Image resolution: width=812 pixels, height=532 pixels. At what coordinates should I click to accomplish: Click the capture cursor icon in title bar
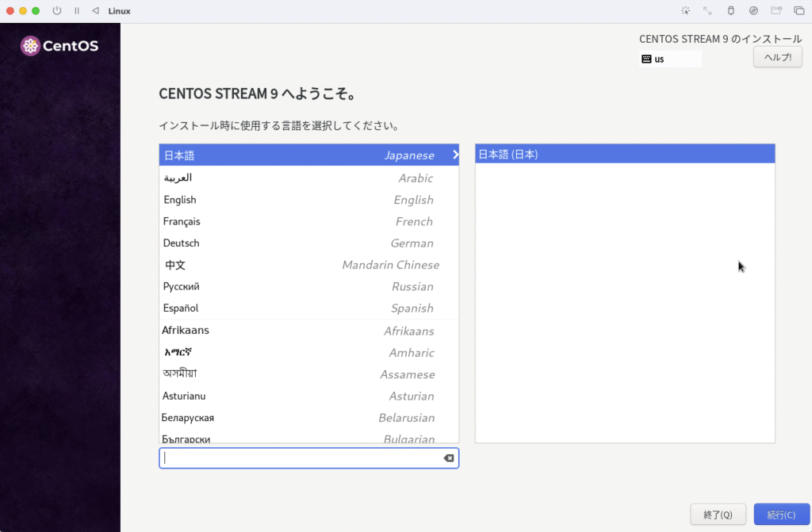pyautogui.click(x=686, y=11)
